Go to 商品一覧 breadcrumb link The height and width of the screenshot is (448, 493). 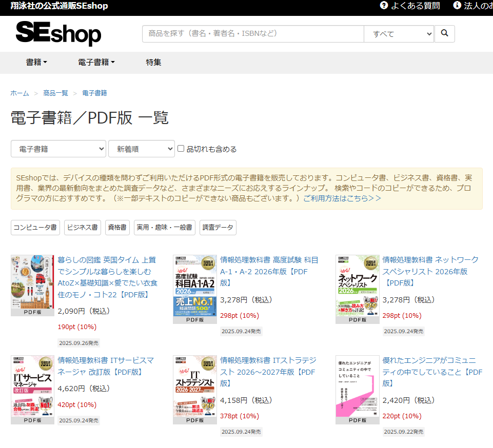tap(55, 93)
